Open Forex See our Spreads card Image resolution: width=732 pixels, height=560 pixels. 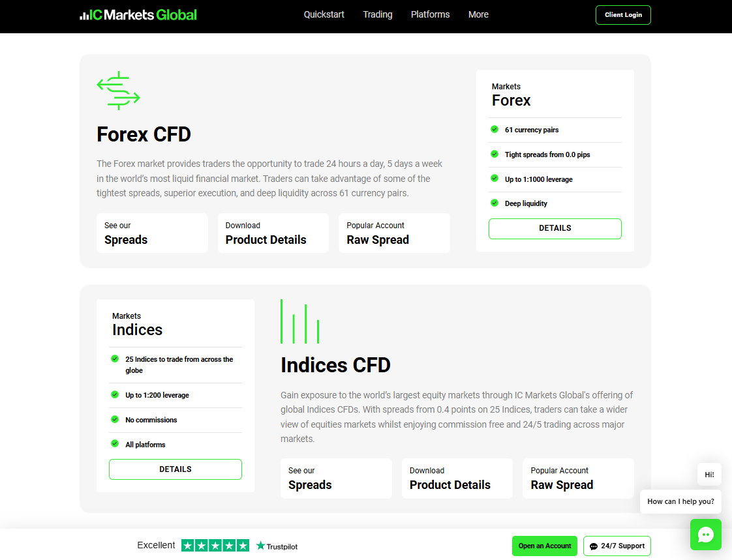pyautogui.click(x=152, y=233)
